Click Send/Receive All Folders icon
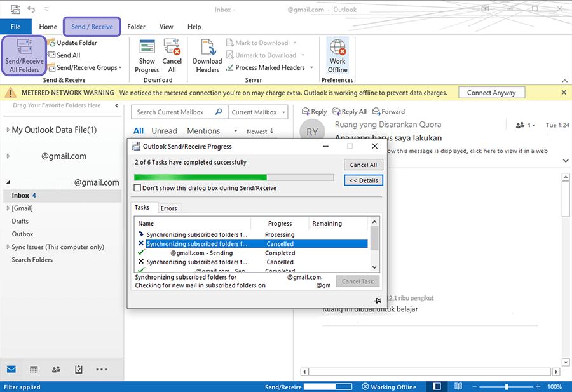Viewport: 572px width, 392px height. click(x=24, y=55)
